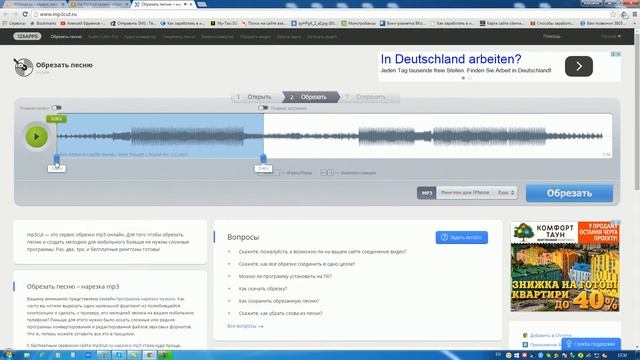Click the ad's arrow button

[x=578, y=66]
